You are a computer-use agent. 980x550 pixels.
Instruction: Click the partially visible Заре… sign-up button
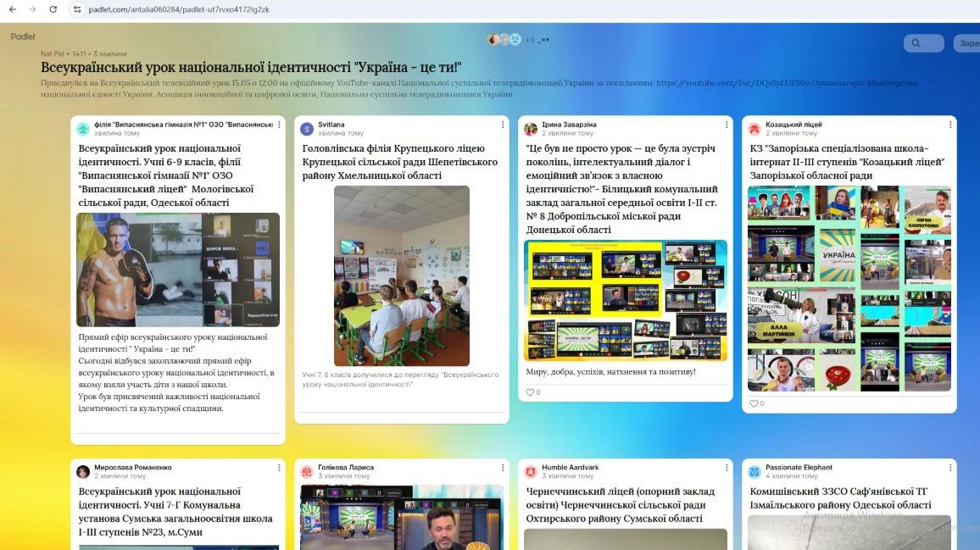coord(966,43)
